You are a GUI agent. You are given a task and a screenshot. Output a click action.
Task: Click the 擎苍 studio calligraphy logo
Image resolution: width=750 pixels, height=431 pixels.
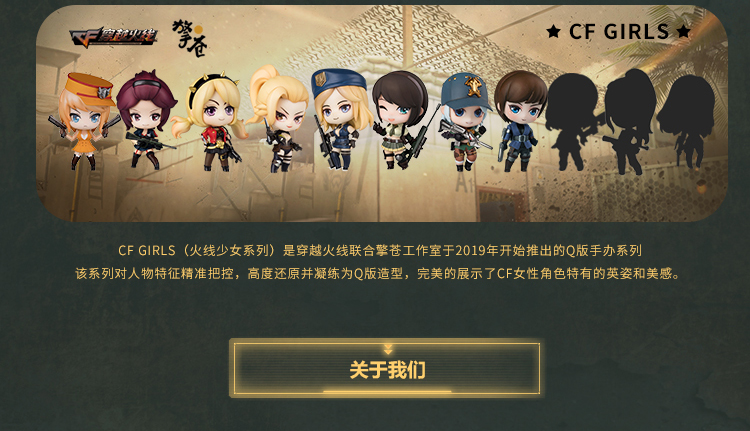pos(189,38)
